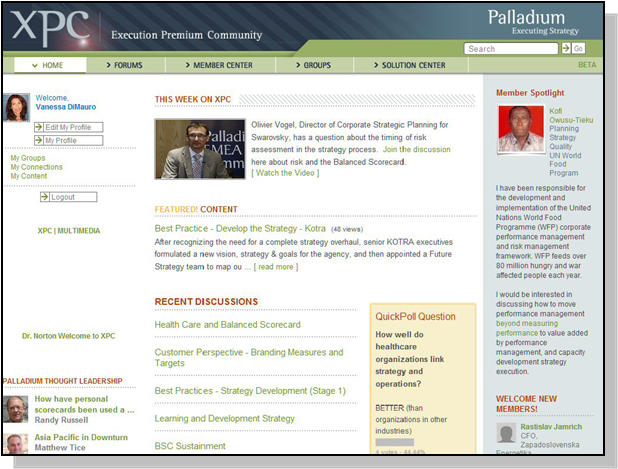Open the HOME menu tab
Image resolution: width=618 pixels, height=469 pixels.
50,65
